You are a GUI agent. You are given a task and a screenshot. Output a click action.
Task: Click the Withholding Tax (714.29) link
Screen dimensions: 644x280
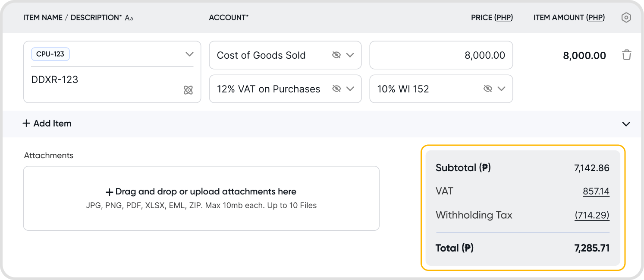click(592, 215)
